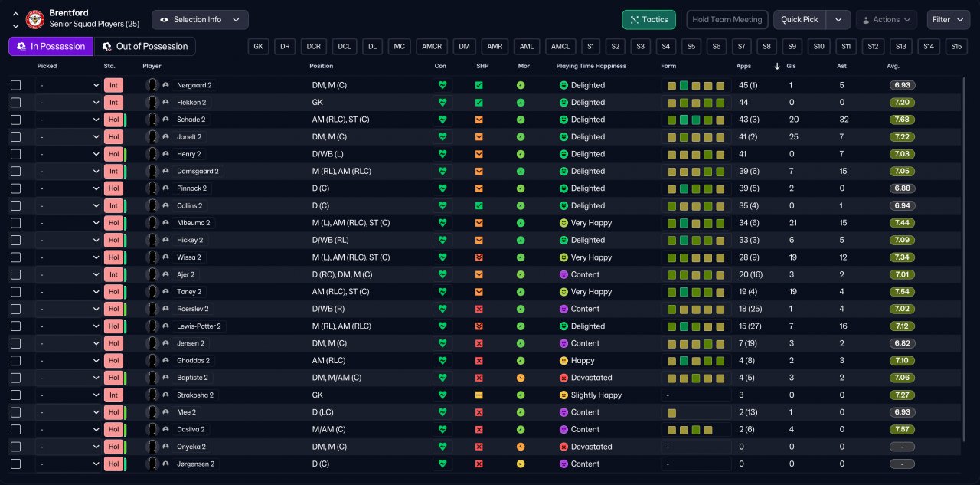Click Schade's player portrait silhouette
The height and width of the screenshot is (485, 980).
click(152, 120)
